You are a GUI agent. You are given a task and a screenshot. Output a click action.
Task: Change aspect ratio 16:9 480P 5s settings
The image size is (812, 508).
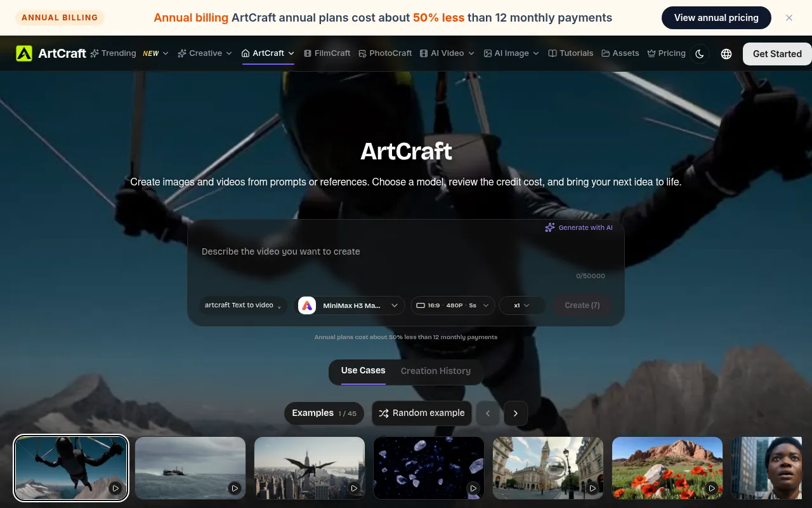click(453, 305)
